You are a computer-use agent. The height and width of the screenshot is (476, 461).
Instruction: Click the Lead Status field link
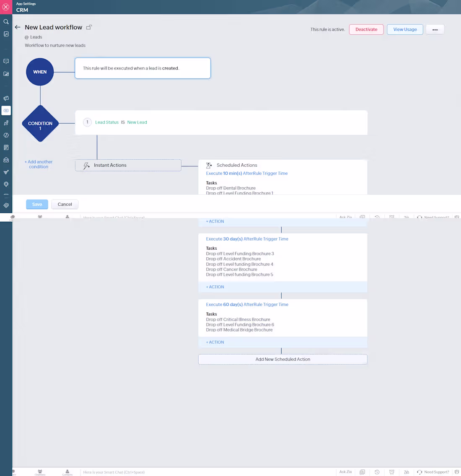(107, 122)
